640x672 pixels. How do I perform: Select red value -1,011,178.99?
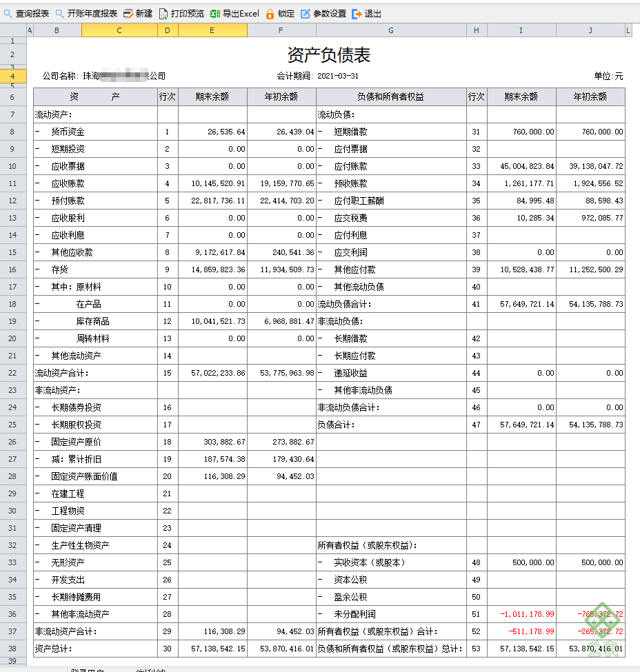pos(522,614)
